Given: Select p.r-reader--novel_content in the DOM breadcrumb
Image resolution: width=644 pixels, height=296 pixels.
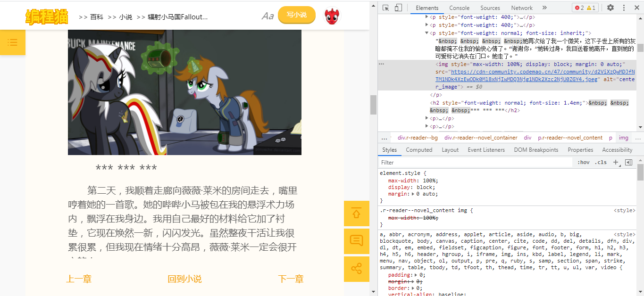Looking at the screenshot, I should 570,138.
